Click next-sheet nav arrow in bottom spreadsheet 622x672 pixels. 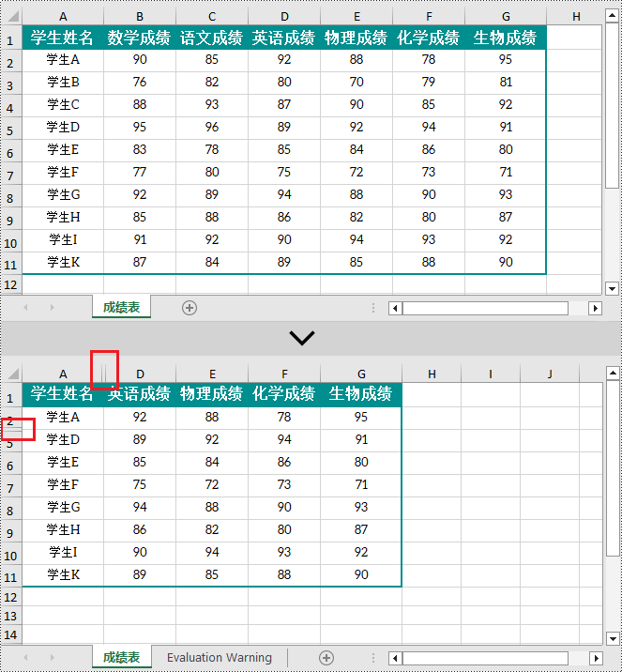(x=53, y=657)
